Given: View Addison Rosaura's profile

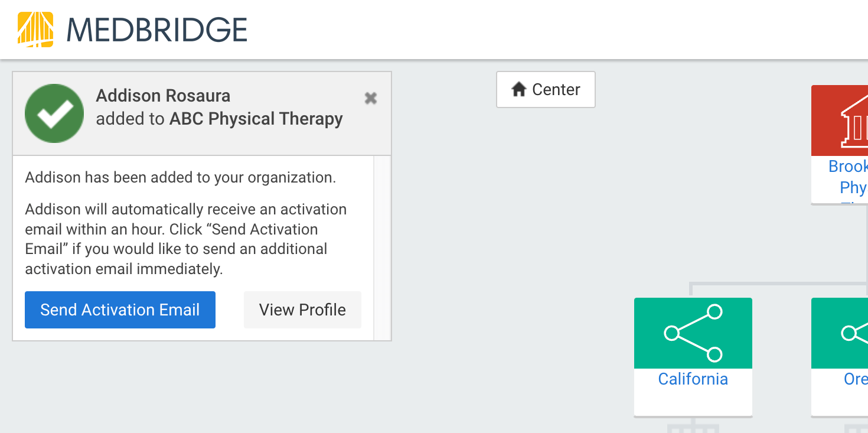Looking at the screenshot, I should [302, 310].
